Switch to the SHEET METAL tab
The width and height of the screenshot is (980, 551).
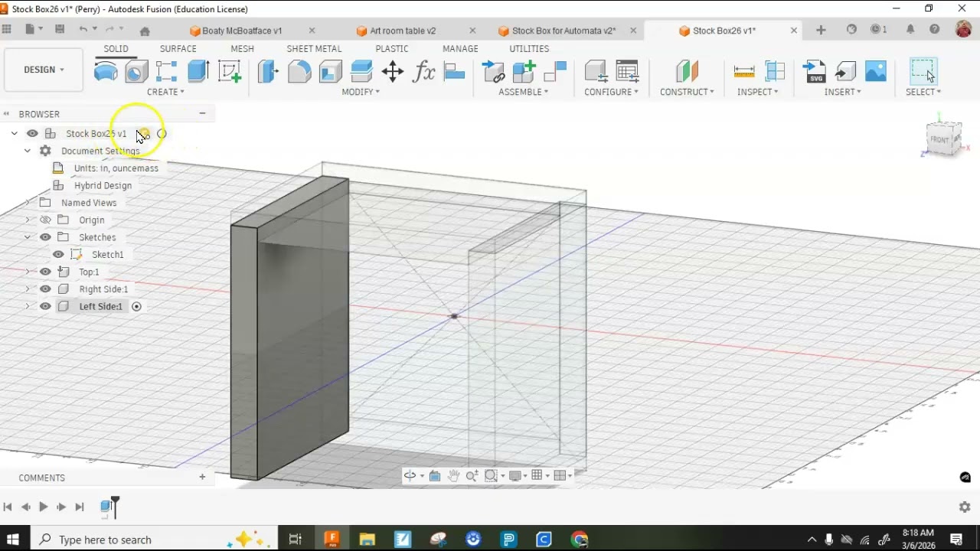[x=314, y=48]
